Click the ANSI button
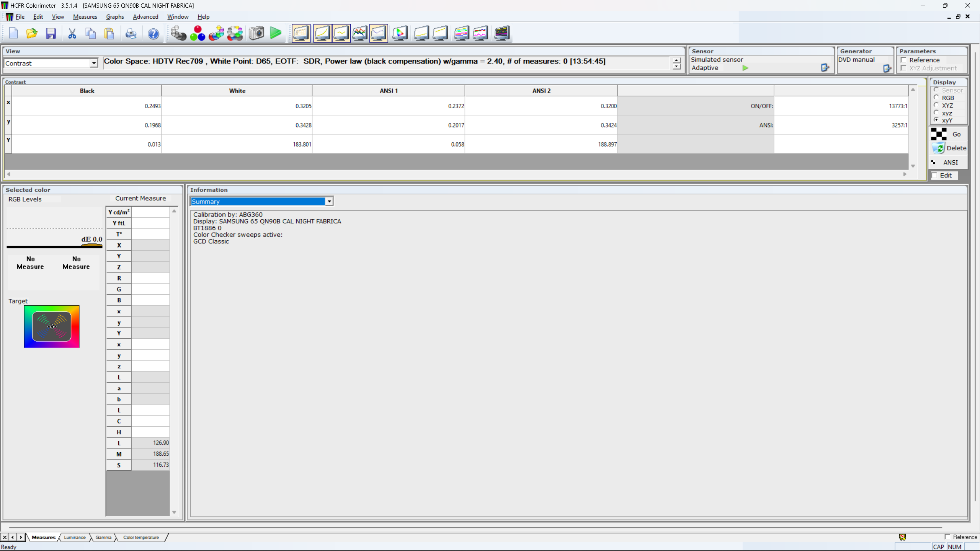Image resolution: width=980 pixels, height=551 pixels. coord(949,162)
